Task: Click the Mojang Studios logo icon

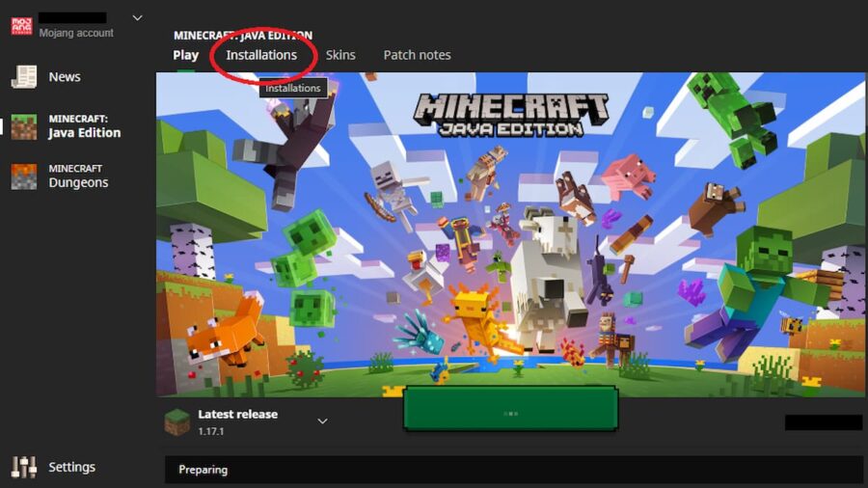Action: click(x=22, y=25)
